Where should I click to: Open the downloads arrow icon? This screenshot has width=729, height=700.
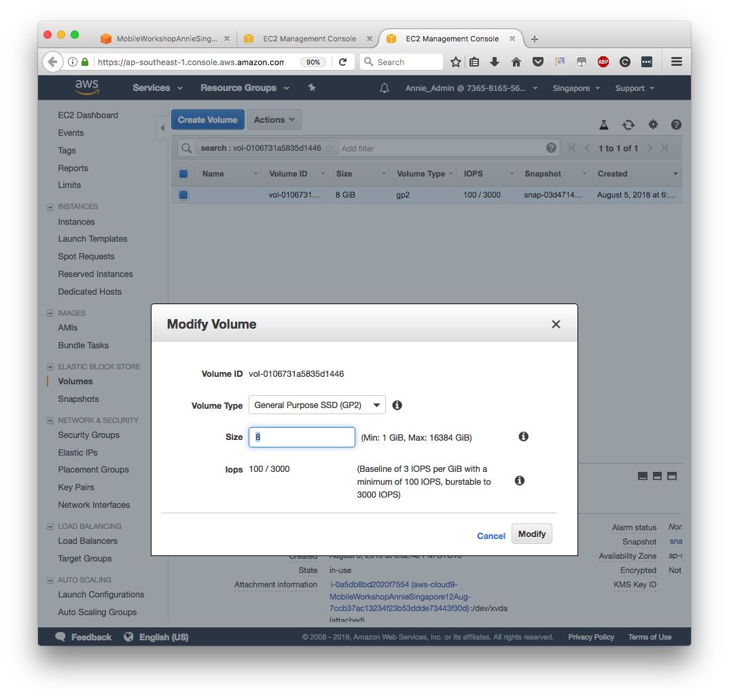click(495, 62)
